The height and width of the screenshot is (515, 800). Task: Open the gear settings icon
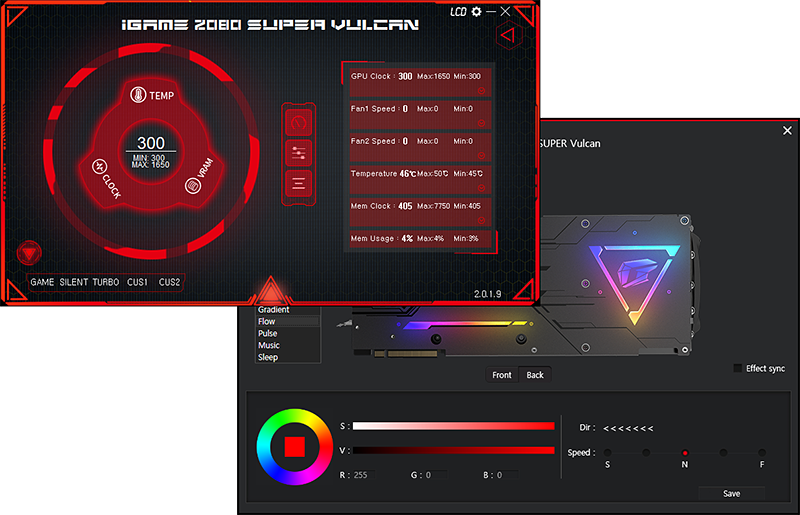(x=476, y=11)
